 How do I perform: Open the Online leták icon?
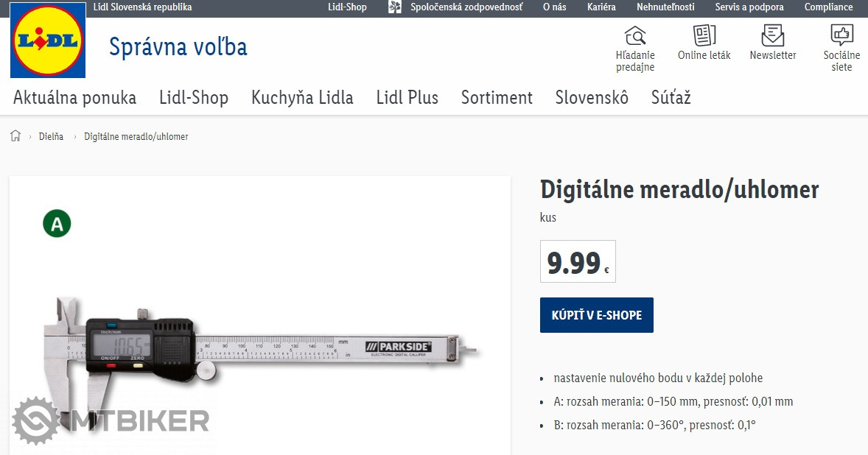point(704,35)
